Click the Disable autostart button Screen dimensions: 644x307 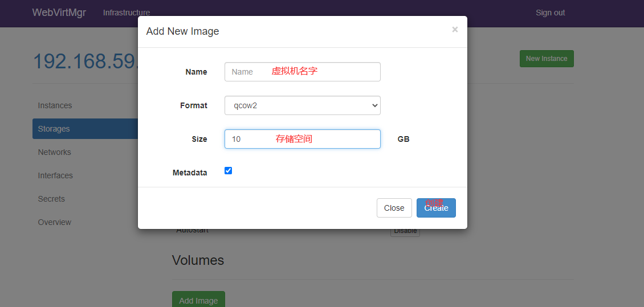pyautogui.click(x=405, y=232)
